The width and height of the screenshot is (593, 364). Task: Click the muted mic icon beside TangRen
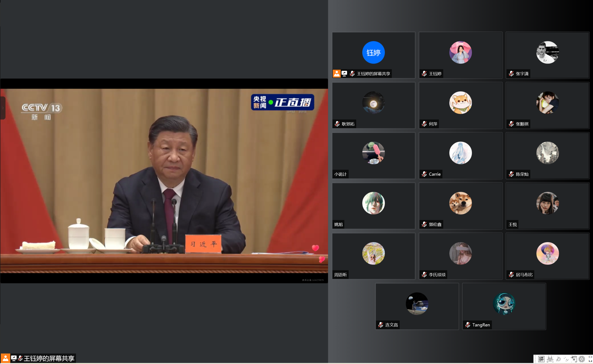[467, 325]
